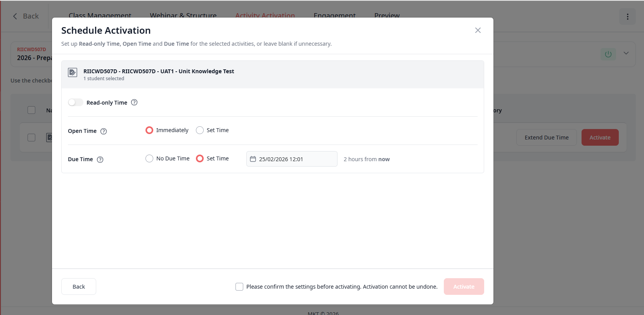Click the pink Activate button in the dialog
Viewport: 644px width, 315px height.
coord(464,286)
